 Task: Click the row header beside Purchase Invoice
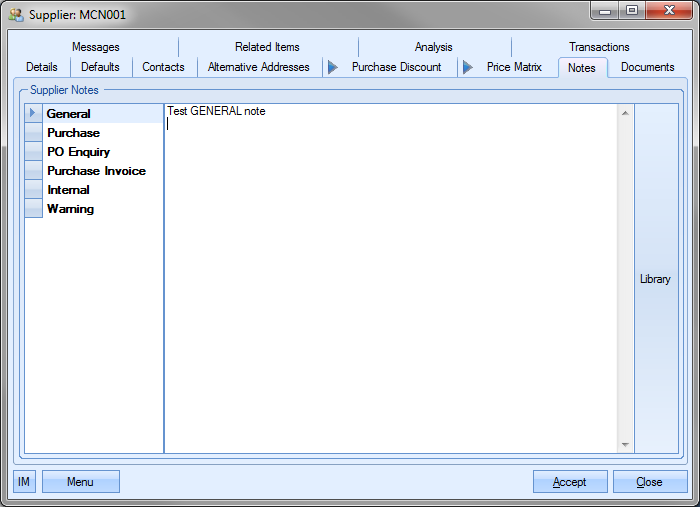pyautogui.click(x=33, y=171)
